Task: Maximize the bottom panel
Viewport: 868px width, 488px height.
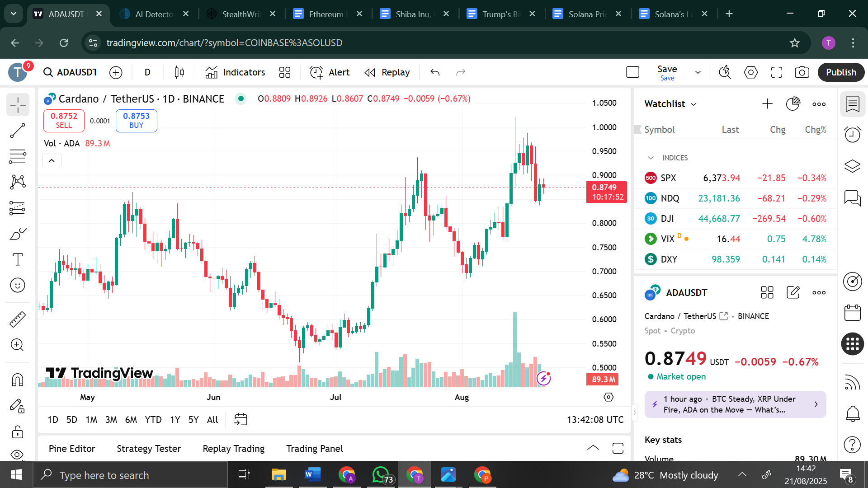Action: tap(618, 448)
